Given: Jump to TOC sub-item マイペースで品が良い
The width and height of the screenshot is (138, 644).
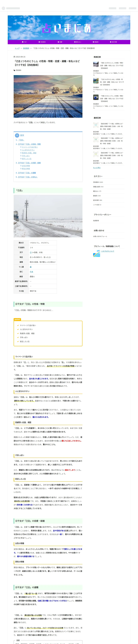Looking at the screenshot, I should coord(30,147).
